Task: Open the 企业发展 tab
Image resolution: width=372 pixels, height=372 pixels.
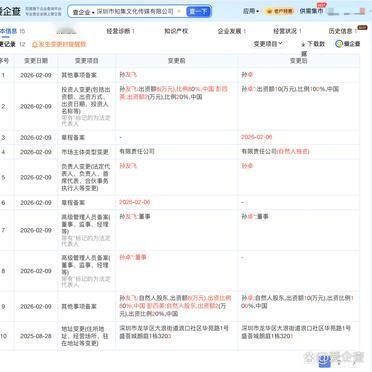Action: point(232,31)
